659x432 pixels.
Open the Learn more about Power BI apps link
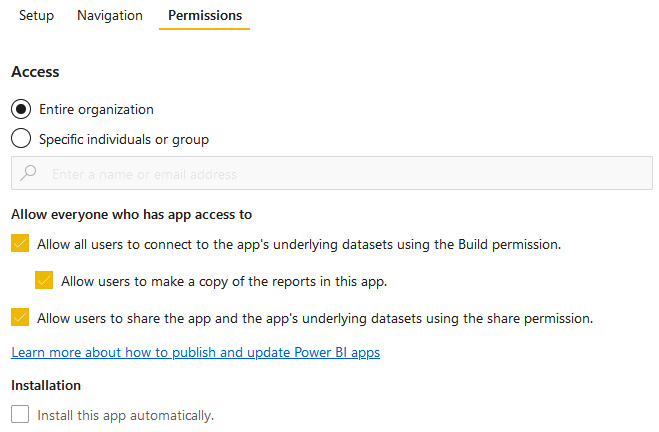195,352
